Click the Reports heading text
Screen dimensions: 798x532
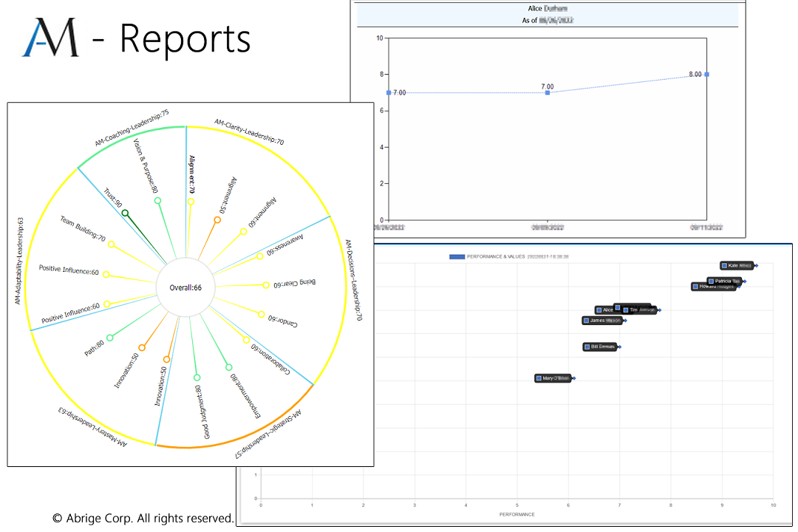[x=185, y=38]
